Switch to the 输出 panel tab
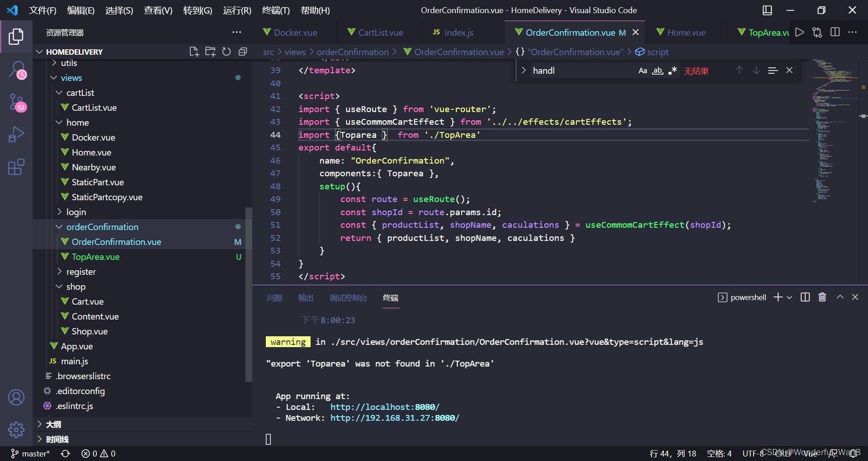868x461 pixels. click(306, 298)
